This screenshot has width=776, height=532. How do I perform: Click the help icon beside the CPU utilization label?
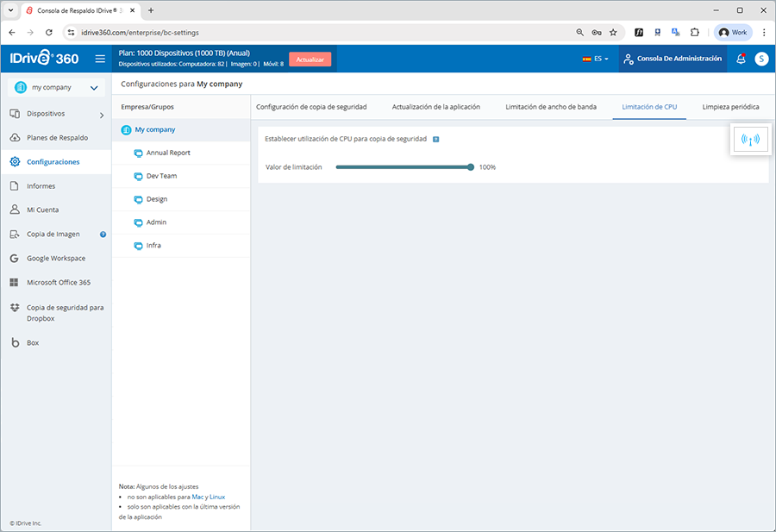[x=436, y=139]
